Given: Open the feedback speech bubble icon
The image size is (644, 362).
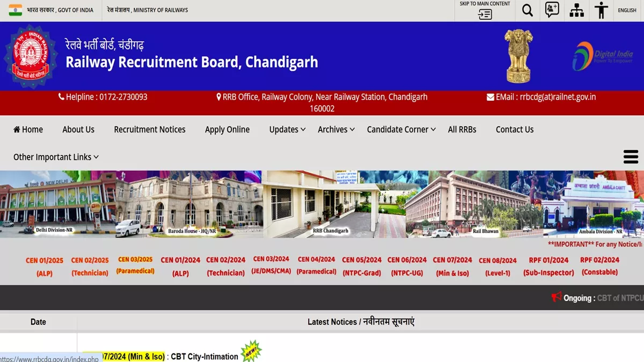Looking at the screenshot, I should coord(552,10).
